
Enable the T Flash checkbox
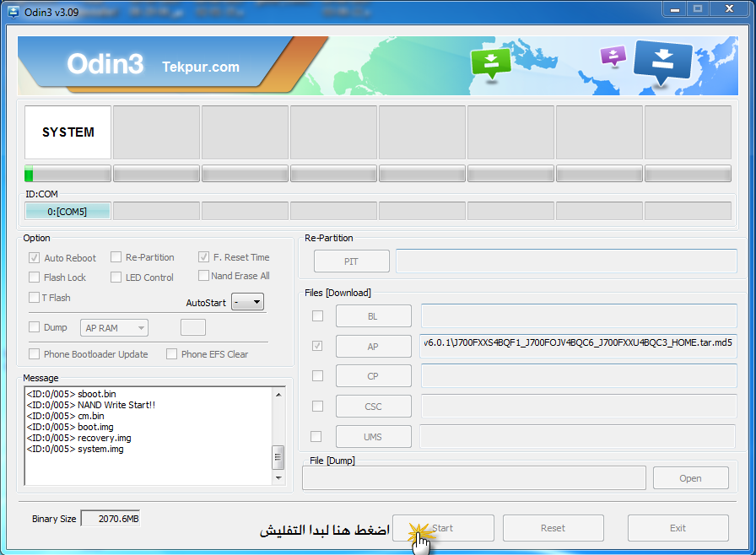[x=34, y=298]
